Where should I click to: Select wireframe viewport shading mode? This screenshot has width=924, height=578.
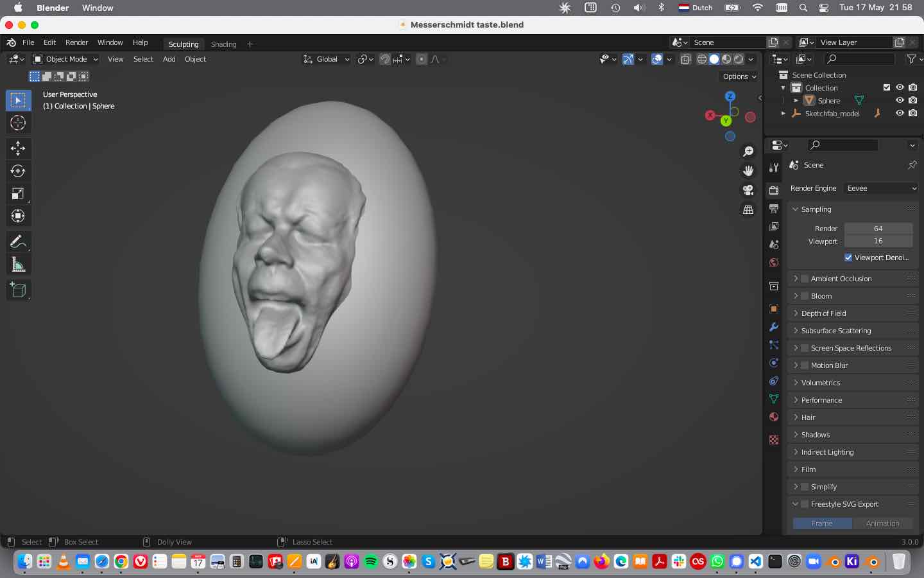click(702, 59)
